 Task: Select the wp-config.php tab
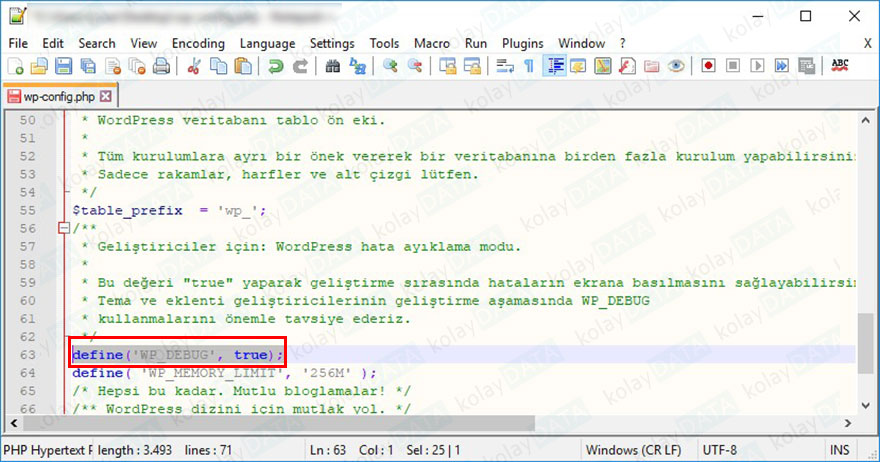pyautogui.click(x=59, y=97)
